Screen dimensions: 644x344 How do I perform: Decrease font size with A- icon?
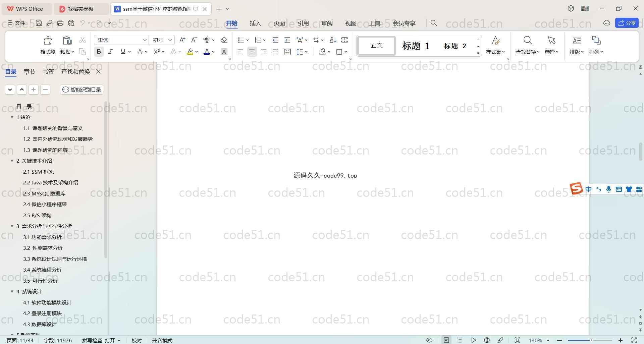coord(194,40)
